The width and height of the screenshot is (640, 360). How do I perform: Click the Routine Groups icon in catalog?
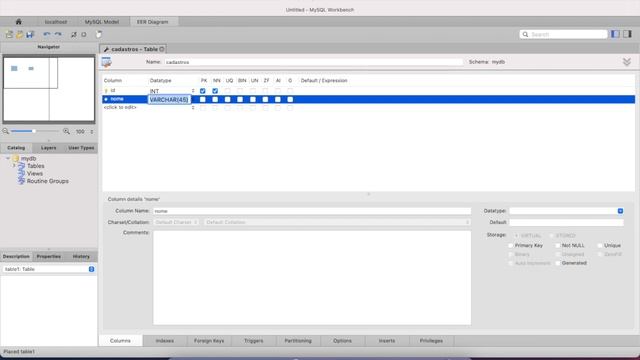pyautogui.click(x=21, y=181)
